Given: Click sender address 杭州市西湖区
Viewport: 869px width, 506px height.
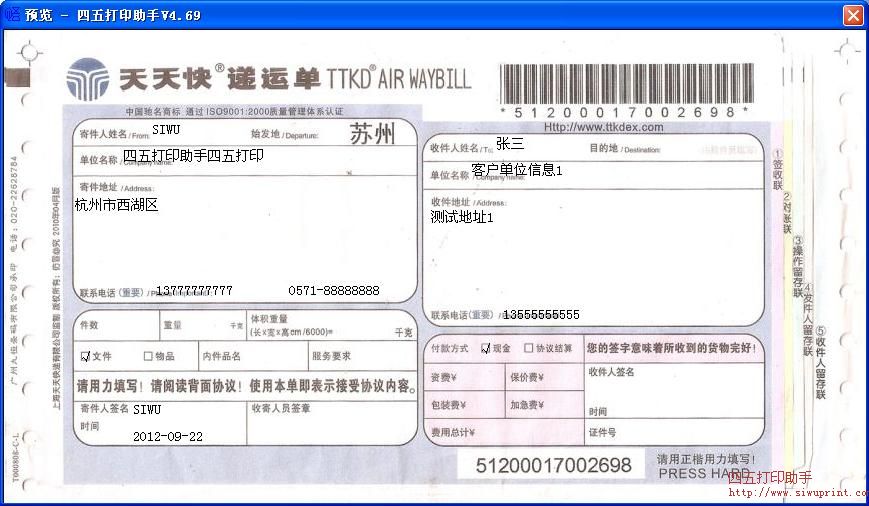Looking at the screenshot, I should (x=116, y=205).
